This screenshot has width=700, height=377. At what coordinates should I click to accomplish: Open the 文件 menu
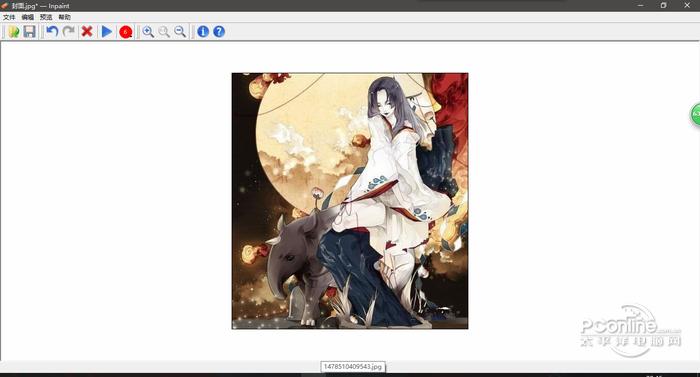pos(9,17)
